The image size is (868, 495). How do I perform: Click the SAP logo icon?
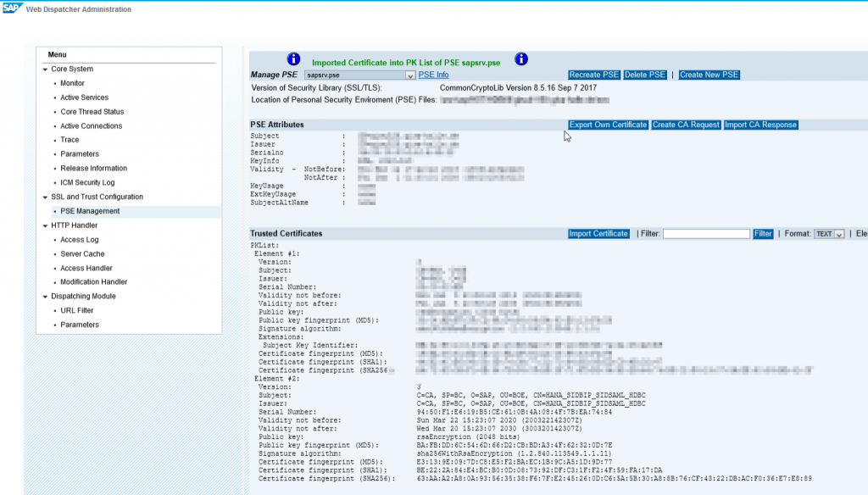tap(12, 8)
